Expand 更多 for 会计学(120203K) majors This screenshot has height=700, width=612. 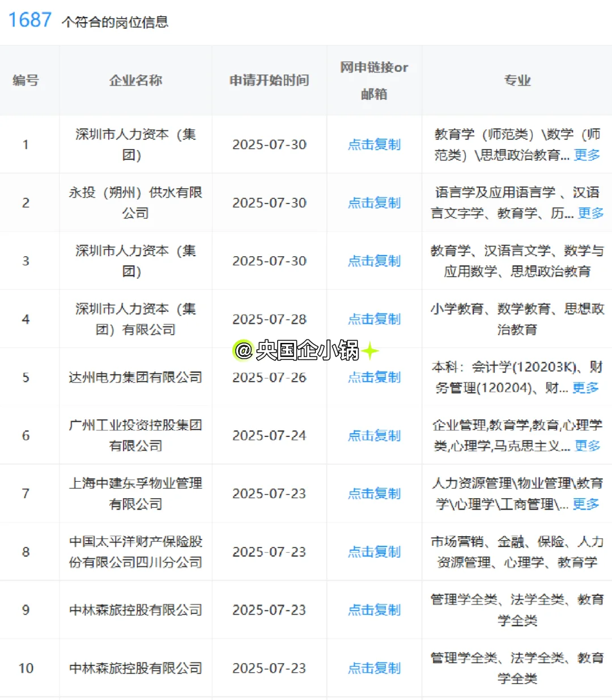(x=586, y=388)
